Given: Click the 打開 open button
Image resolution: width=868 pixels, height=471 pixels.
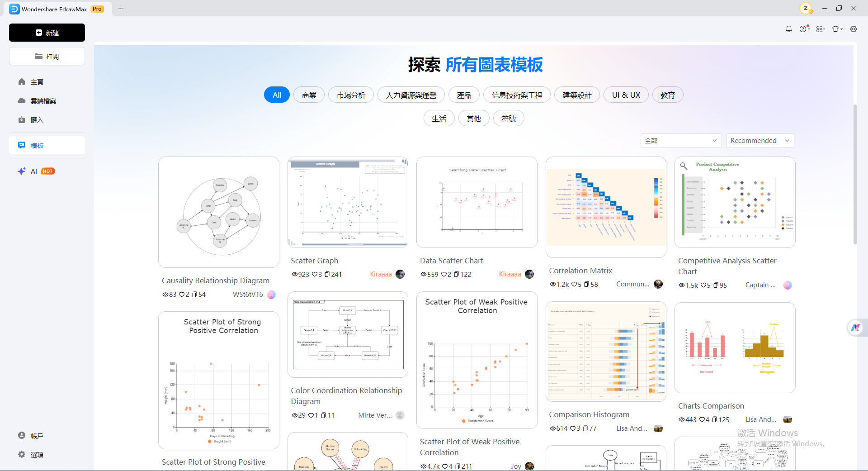Looking at the screenshot, I should (47, 57).
